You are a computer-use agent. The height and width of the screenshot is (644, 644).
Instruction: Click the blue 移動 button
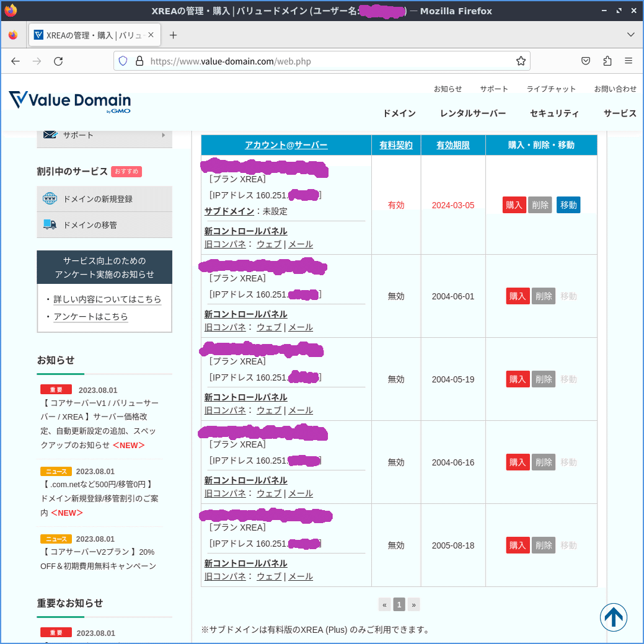click(568, 205)
